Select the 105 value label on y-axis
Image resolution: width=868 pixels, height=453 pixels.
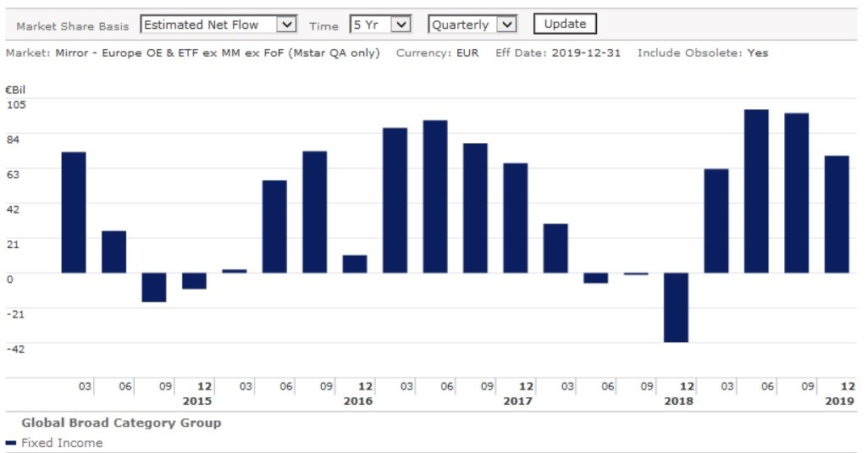pyautogui.click(x=16, y=104)
